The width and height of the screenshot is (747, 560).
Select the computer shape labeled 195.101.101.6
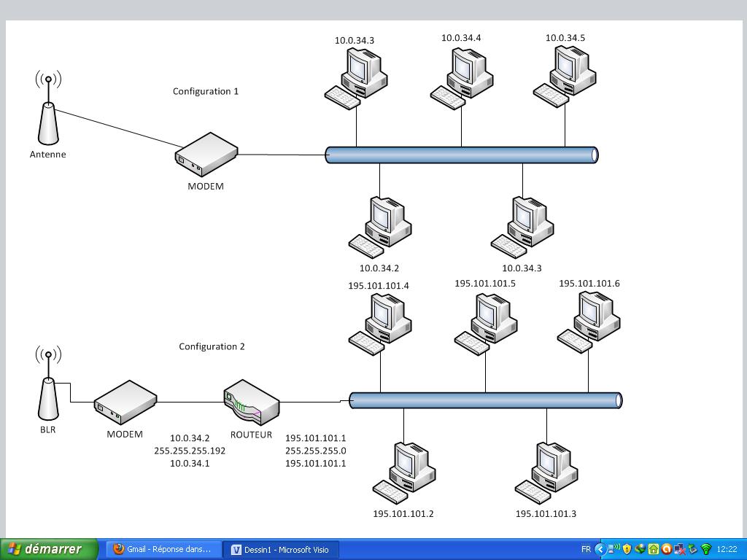589,322
